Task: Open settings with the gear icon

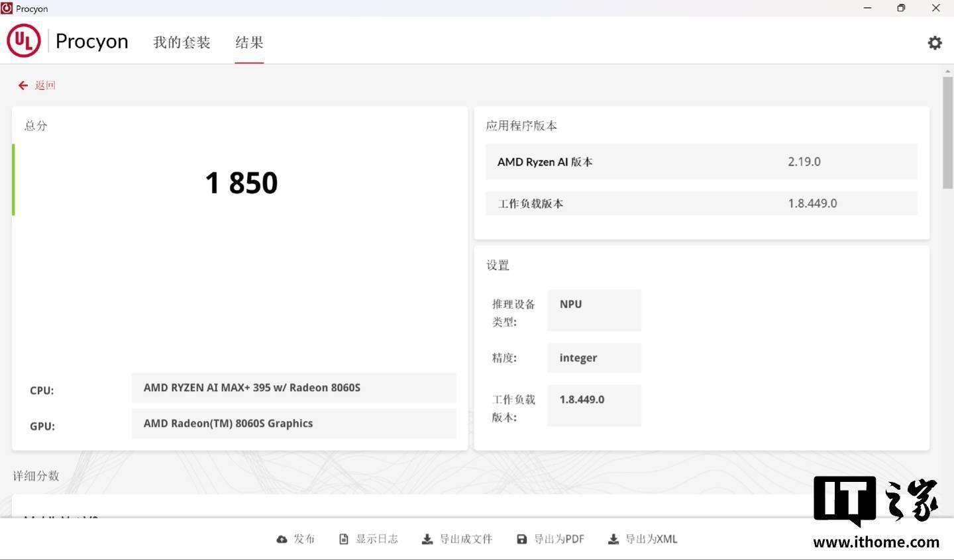Action: 934,43
